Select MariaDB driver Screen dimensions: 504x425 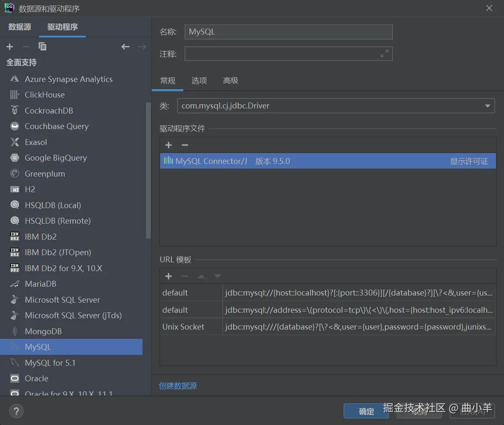click(71, 284)
